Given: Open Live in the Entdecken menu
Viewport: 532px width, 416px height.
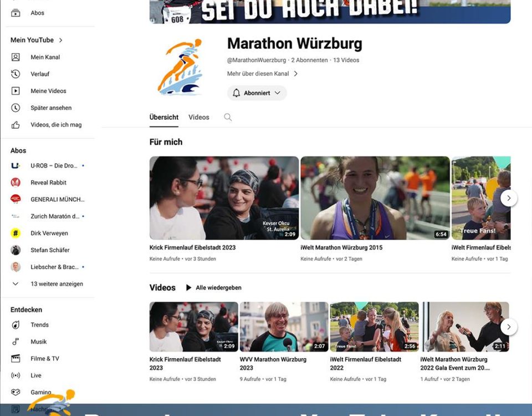Looking at the screenshot, I should click(x=36, y=376).
